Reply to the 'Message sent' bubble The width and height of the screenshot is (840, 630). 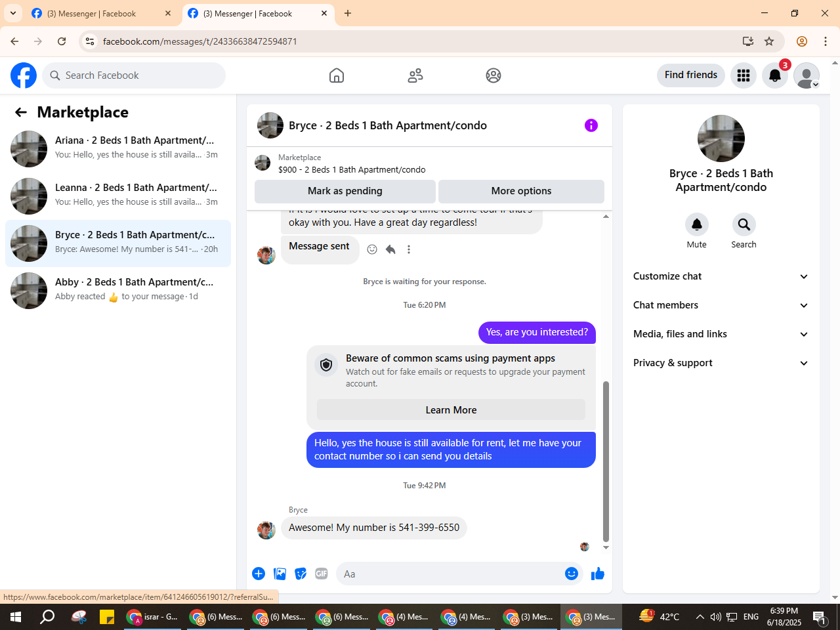(x=390, y=249)
